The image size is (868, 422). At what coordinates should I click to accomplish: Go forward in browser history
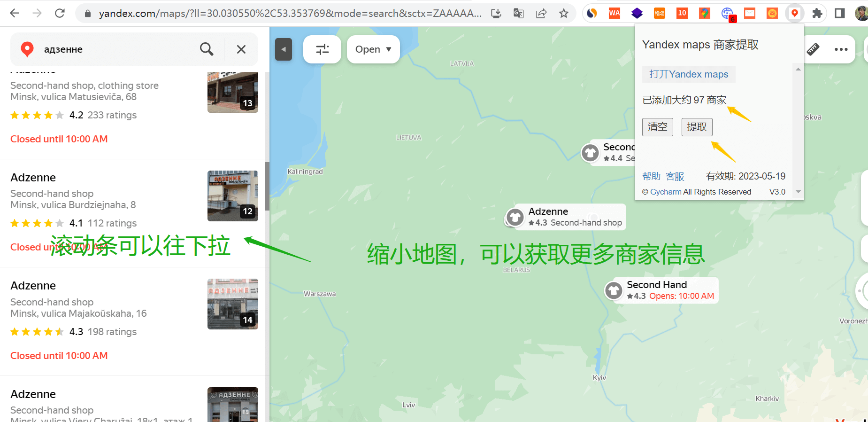tap(37, 13)
